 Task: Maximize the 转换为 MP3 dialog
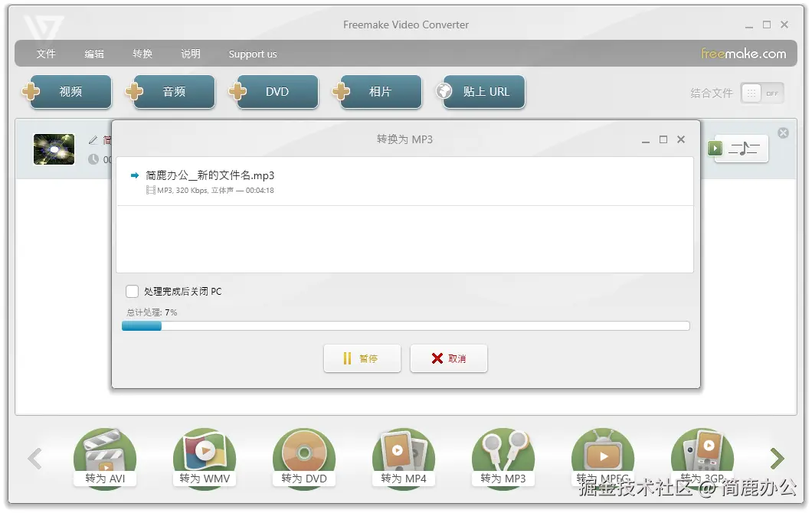(x=663, y=140)
